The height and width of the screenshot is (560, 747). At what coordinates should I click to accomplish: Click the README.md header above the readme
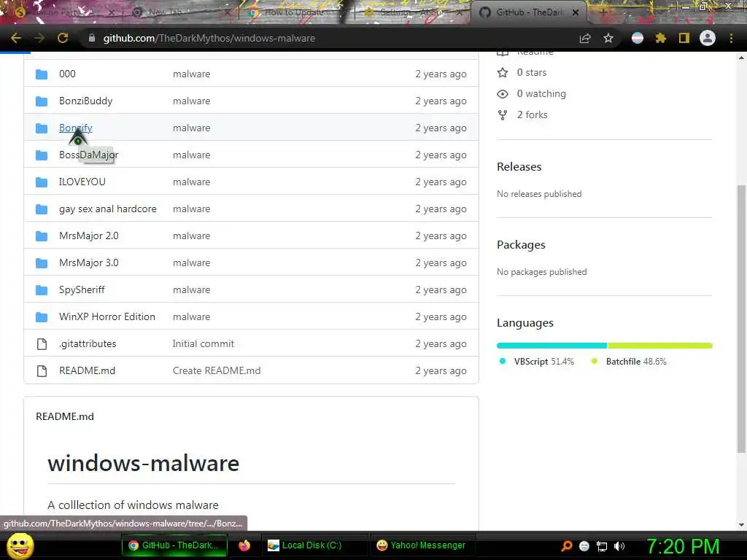65,416
